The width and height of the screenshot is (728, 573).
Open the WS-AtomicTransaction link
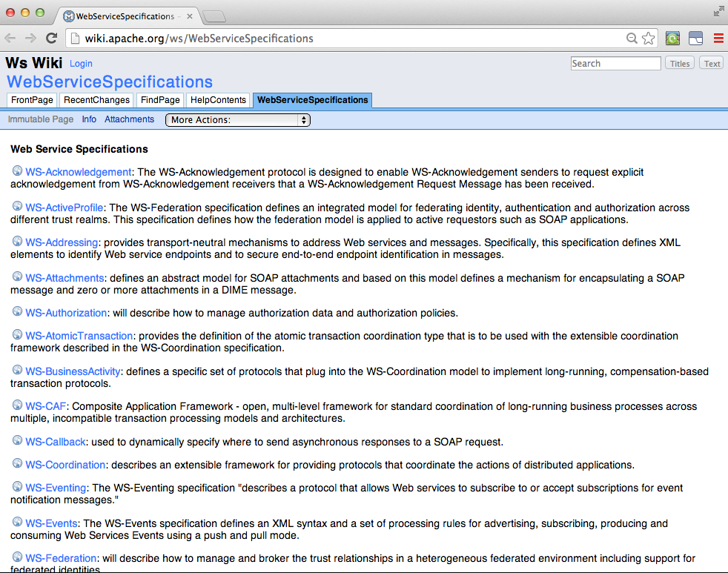[79, 336]
